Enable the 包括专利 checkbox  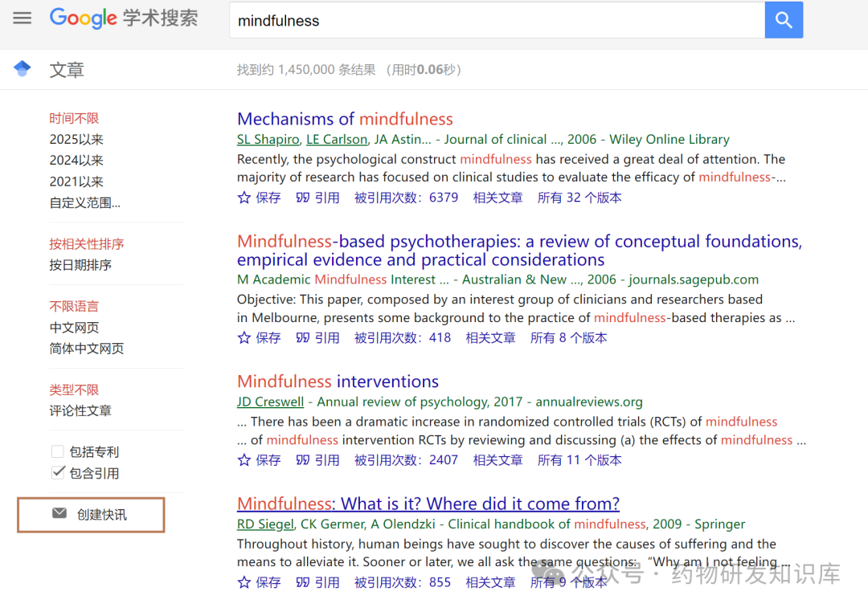point(58,451)
